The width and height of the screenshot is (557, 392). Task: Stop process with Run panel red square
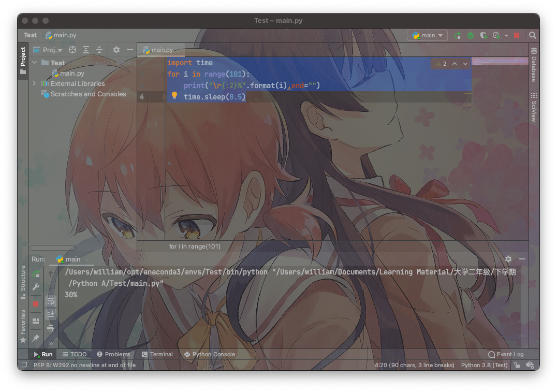[x=36, y=304]
